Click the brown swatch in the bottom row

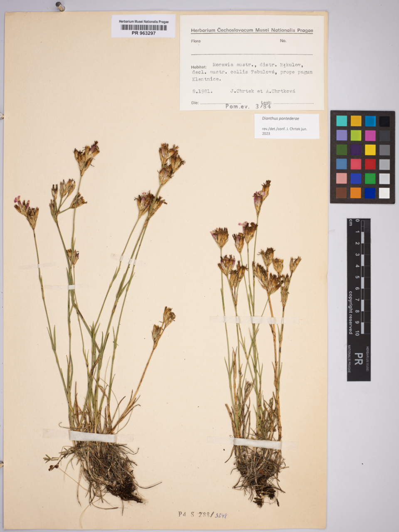tap(341, 193)
